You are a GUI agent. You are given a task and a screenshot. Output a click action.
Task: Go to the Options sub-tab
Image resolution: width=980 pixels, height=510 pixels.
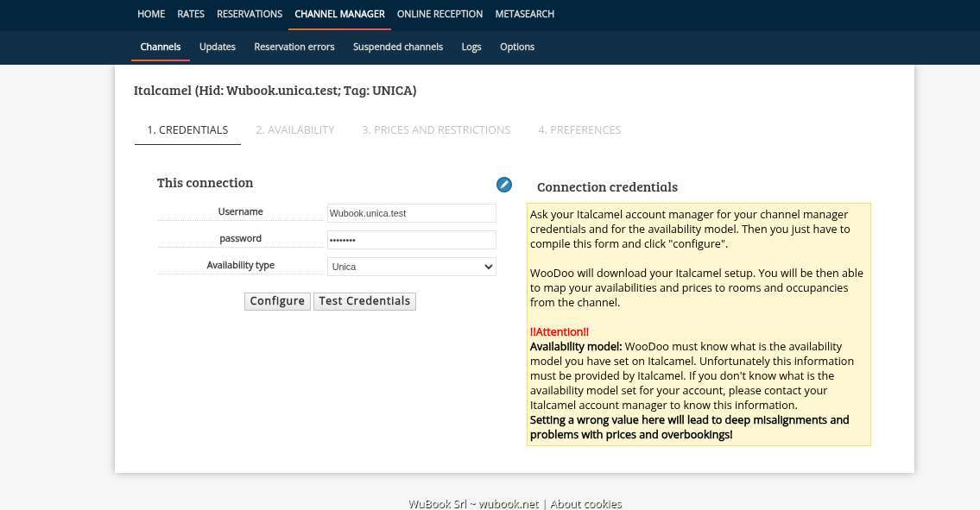(517, 47)
